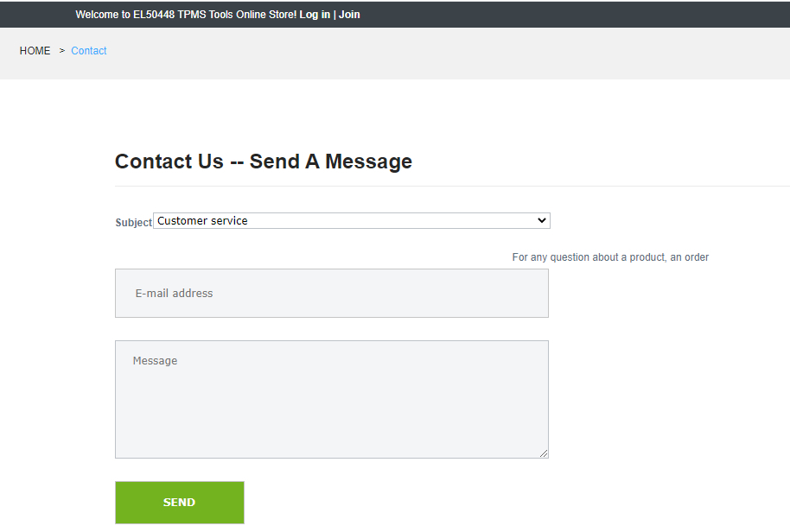Viewport: 790px width, 532px height.
Task: Click the Subject dropdown arrow
Action: coord(542,221)
